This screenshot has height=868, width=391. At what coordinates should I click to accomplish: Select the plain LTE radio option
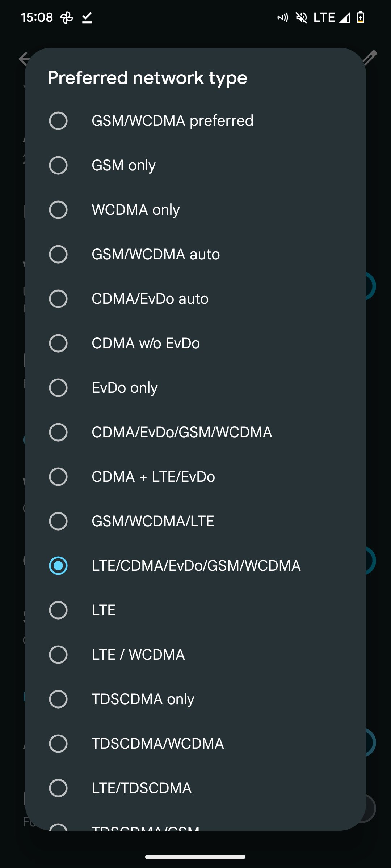pos(58,610)
